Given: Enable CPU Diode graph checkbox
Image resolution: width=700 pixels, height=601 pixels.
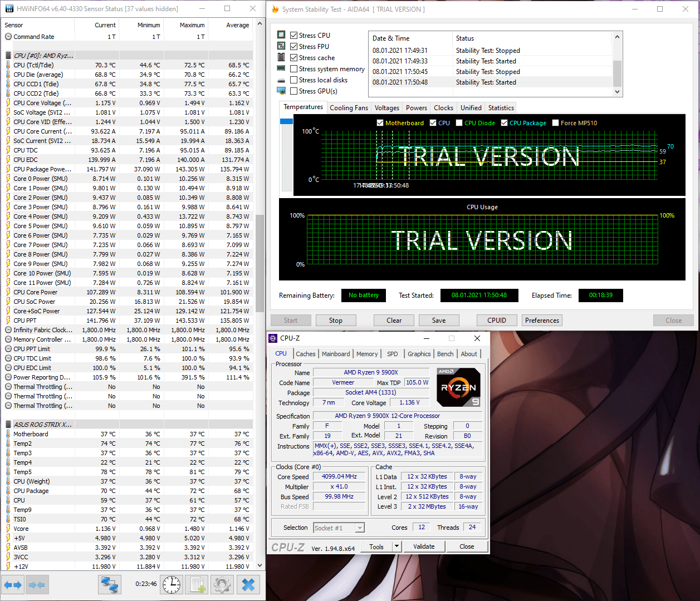Looking at the screenshot, I should [459, 123].
